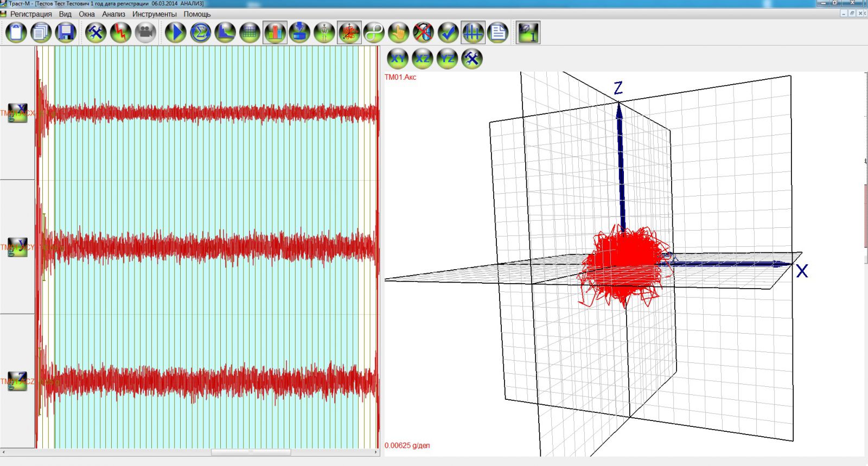The image size is (868, 466).
Task: Click the blue checkmark icon
Action: [x=448, y=33]
